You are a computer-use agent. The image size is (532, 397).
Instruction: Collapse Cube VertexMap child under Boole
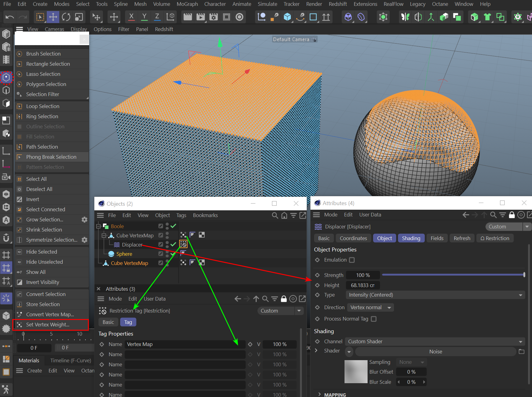click(104, 235)
